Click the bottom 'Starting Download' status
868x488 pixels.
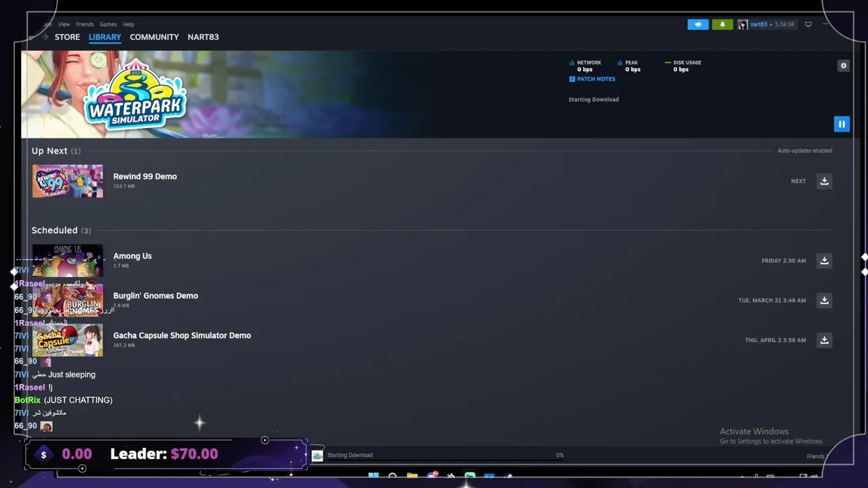click(350, 455)
